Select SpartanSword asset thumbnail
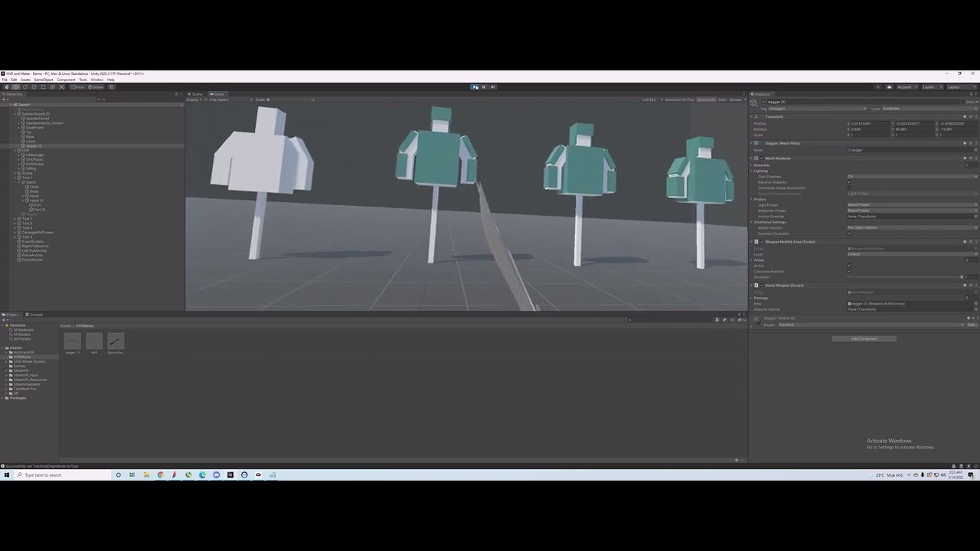 115,341
